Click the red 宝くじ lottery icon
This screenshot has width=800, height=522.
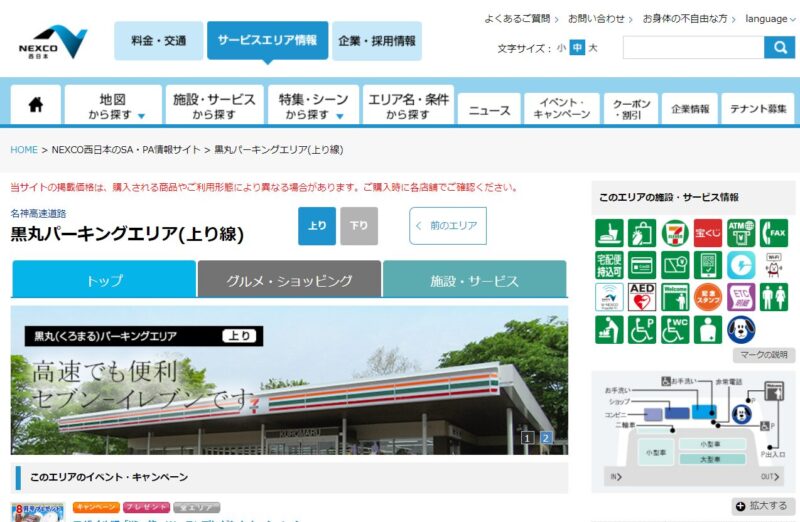(x=708, y=233)
